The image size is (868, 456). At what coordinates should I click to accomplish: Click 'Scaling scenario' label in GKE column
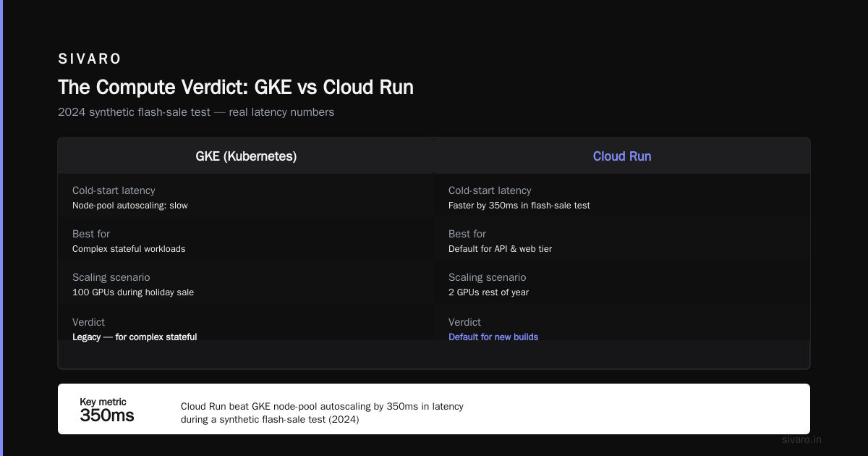tap(111, 277)
